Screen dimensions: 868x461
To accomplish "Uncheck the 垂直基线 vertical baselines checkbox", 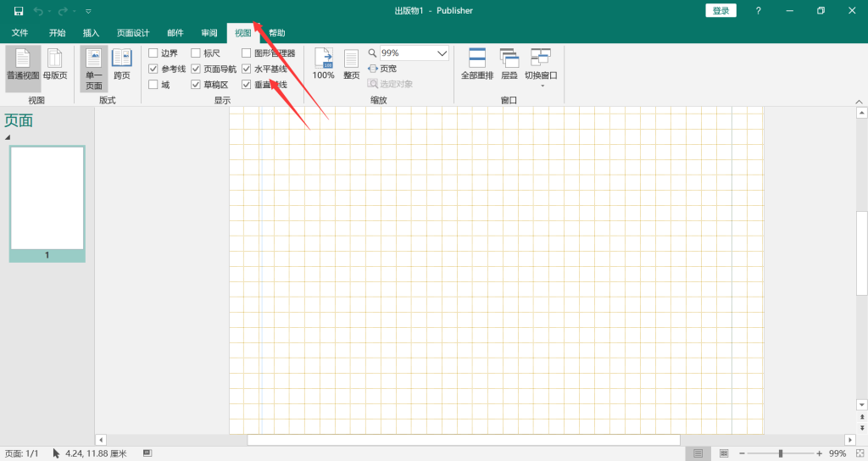I will (x=247, y=85).
